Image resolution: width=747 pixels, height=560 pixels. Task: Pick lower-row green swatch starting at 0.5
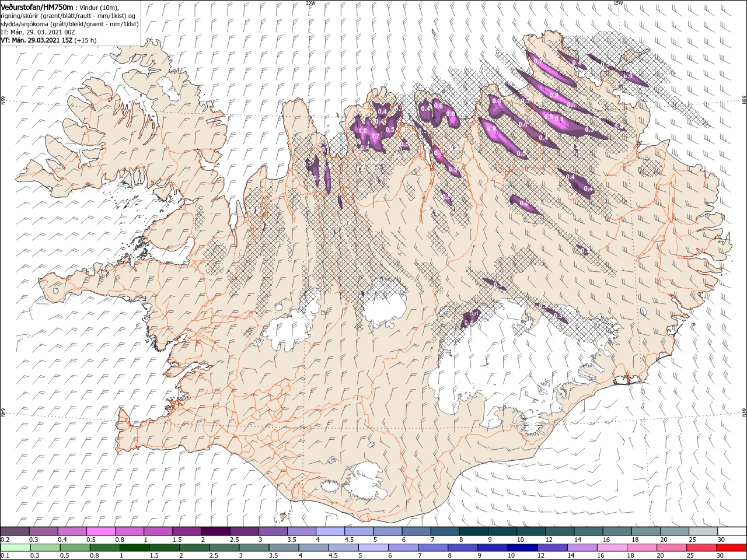pos(74,548)
